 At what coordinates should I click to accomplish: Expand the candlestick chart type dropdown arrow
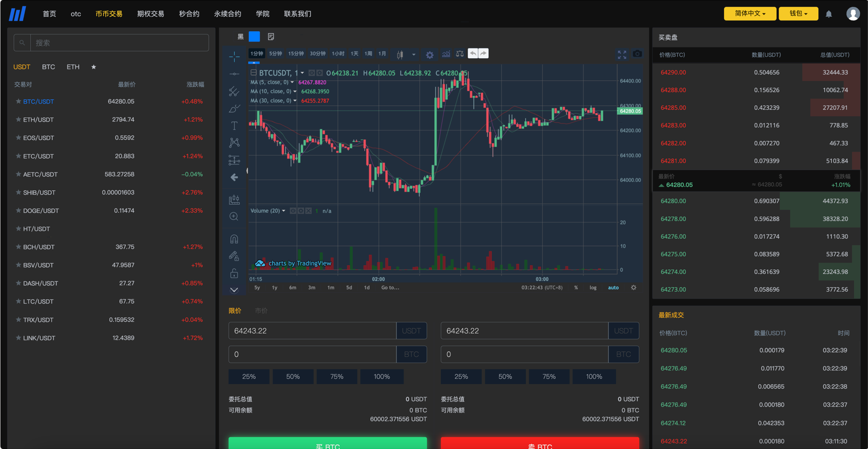coord(414,54)
